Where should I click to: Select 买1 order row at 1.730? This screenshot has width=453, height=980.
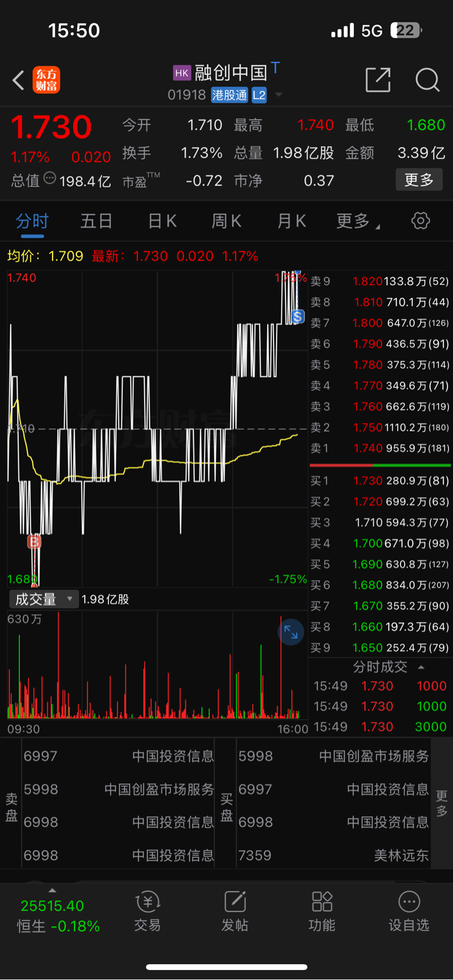click(380, 481)
